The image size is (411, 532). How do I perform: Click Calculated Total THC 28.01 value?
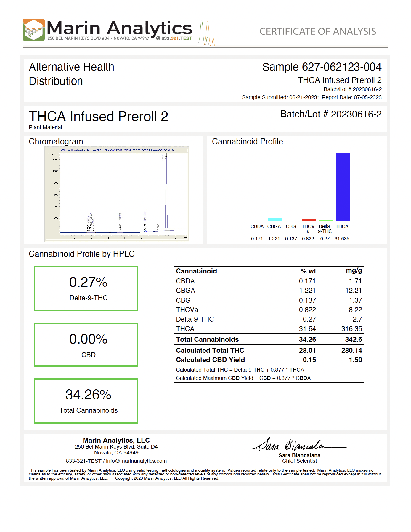click(x=307, y=350)
